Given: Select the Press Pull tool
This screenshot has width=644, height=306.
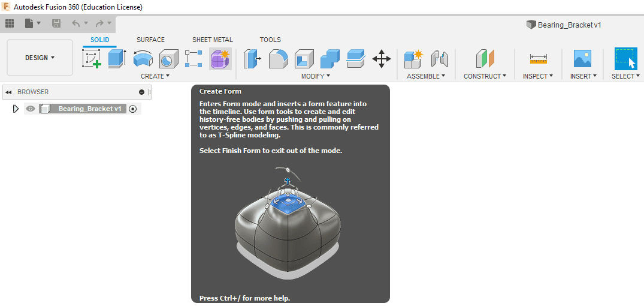Looking at the screenshot, I should point(252,59).
